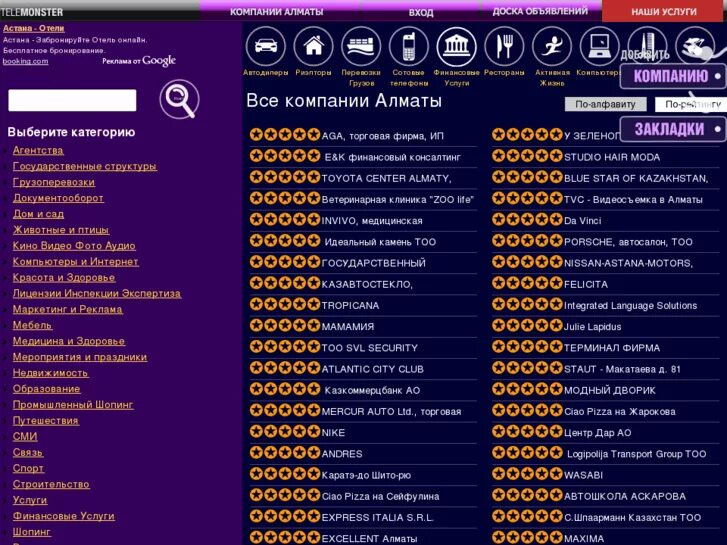This screenshot has height=545, width=727.
Task: Select the Финансовые Услуги sidebar category
Action: pos(64,516)
